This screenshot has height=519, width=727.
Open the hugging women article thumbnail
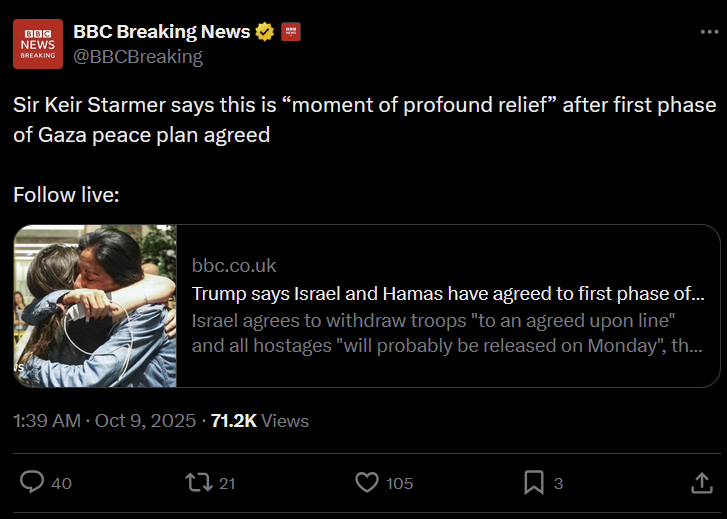pyautogui.click(x=96, y=306)
